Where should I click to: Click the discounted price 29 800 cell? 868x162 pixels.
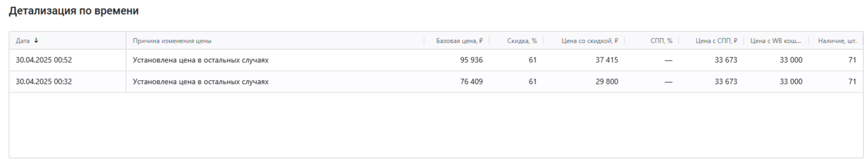click(x=607, y=81)
